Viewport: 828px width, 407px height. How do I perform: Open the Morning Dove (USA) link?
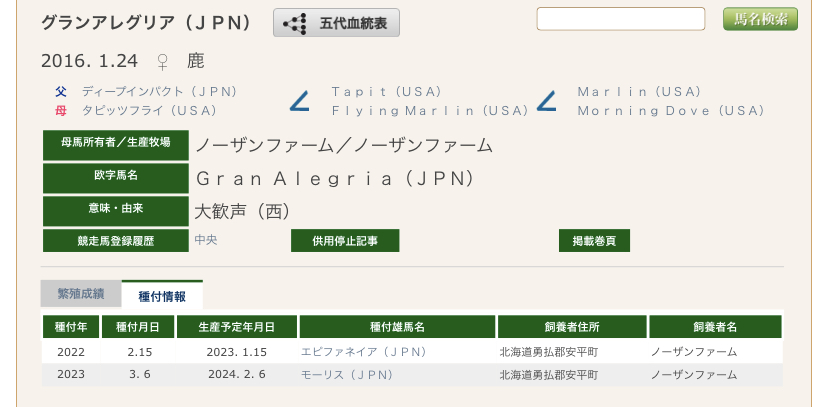[x=670, y=110]
